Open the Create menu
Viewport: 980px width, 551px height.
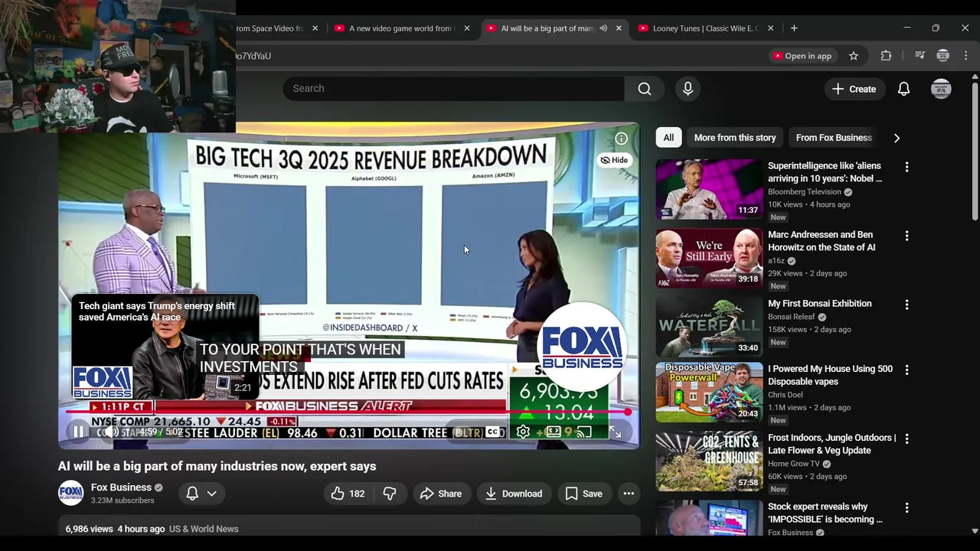point(854,89)
